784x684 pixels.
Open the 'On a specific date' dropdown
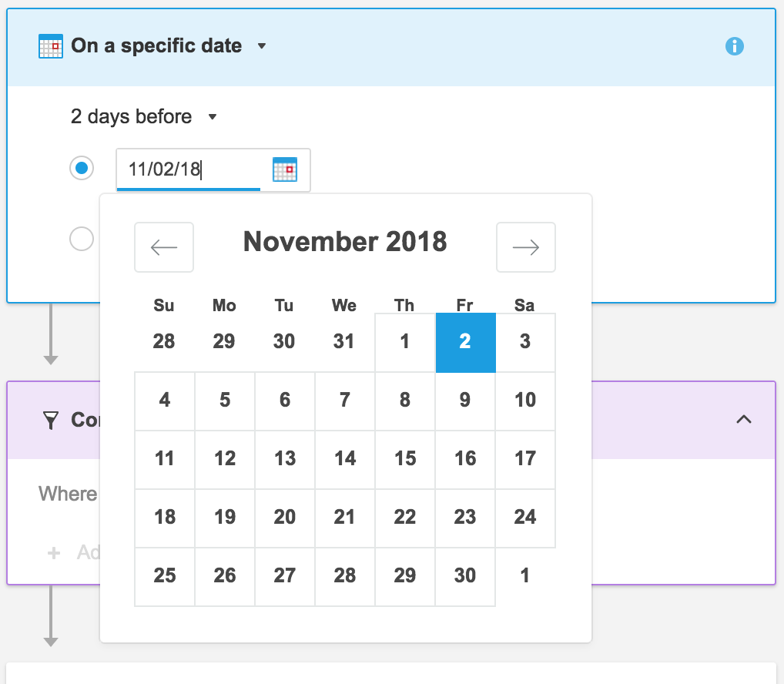[262, 46]
